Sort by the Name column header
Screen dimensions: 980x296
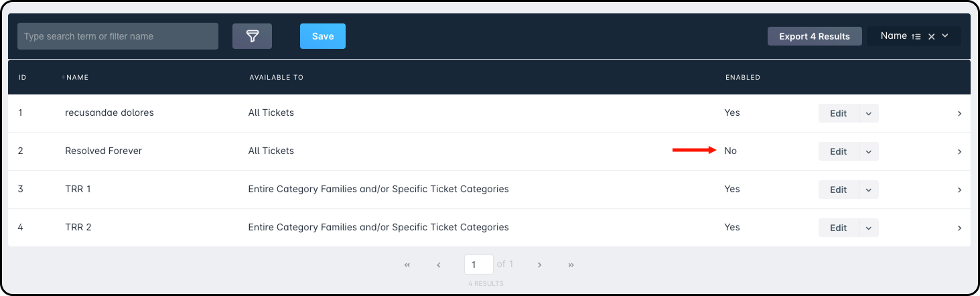coord(77,78)
